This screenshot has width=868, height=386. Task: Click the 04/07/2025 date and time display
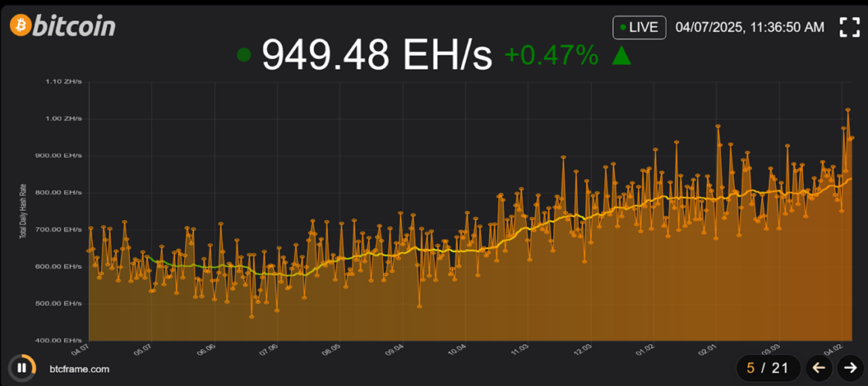click(x=750, y=28)
